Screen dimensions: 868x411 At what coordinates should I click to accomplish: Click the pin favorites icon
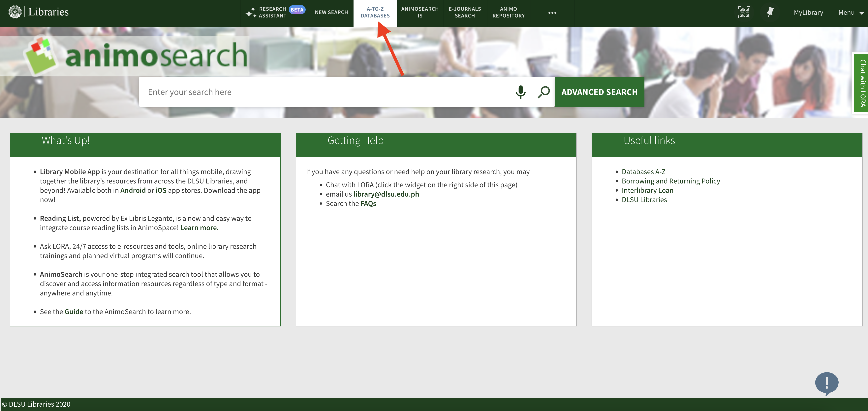coord(770,13)
